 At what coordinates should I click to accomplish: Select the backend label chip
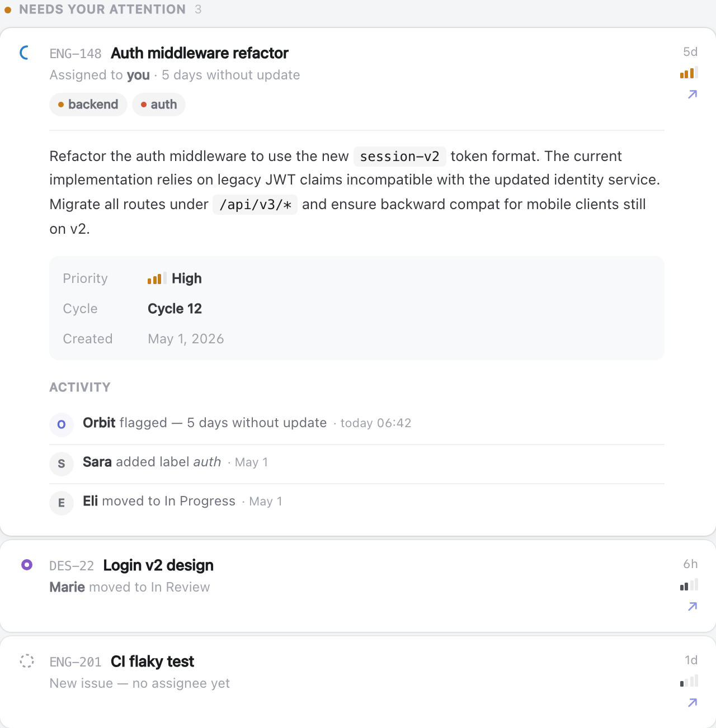(88, 105)
